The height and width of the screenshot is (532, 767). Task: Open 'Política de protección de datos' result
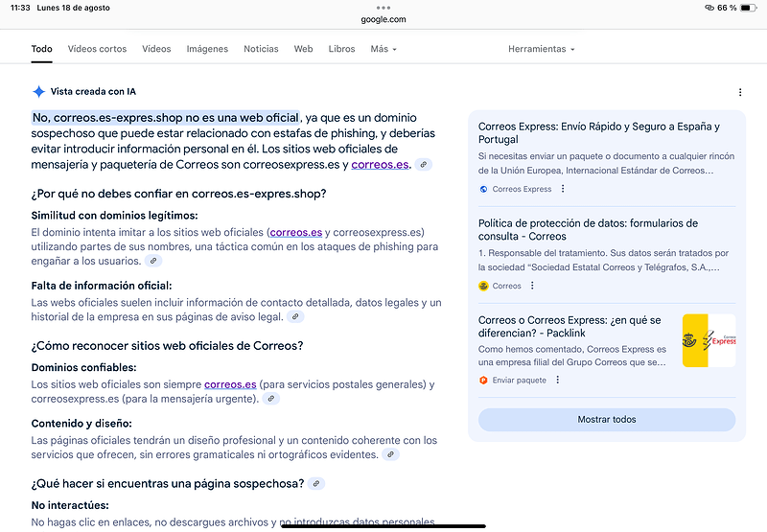588,230
